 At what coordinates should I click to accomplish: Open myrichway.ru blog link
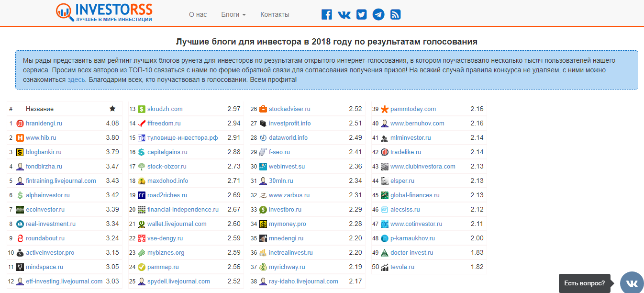point(287,267)
